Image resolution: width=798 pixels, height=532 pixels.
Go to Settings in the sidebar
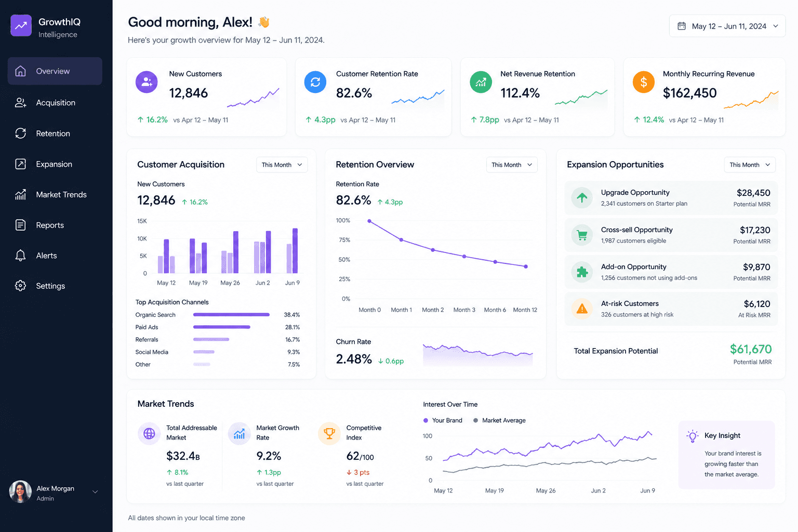(55, 286)
